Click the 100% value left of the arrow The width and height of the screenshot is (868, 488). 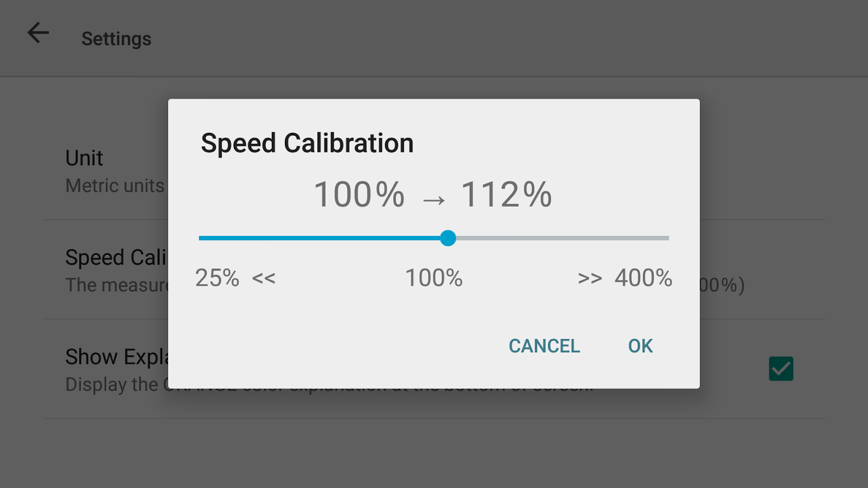point(359,195)
